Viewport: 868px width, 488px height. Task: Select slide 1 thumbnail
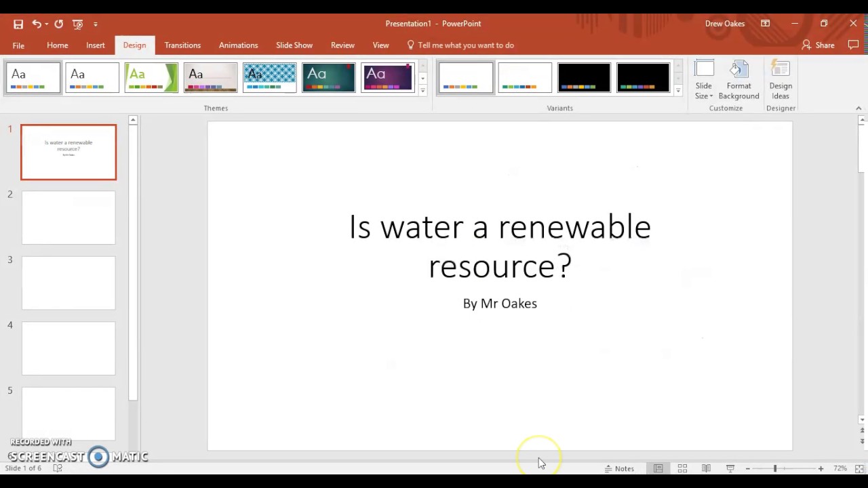[68, 152]
